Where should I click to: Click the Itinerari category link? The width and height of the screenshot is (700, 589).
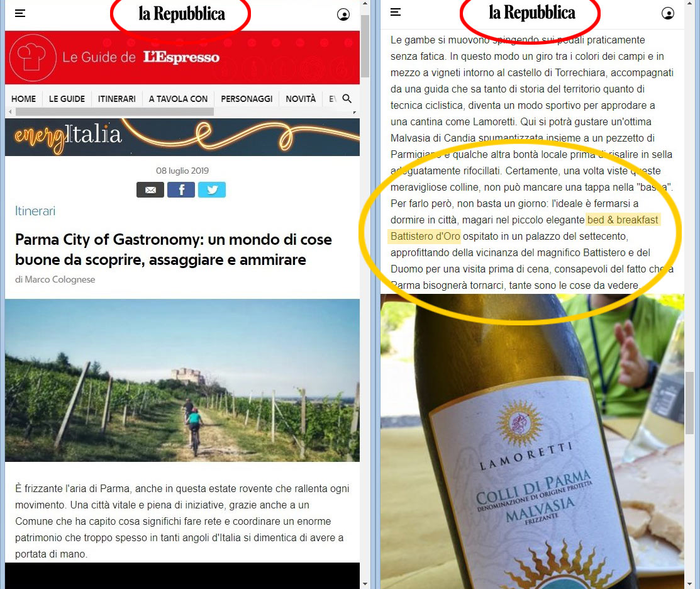coord(35,211)
